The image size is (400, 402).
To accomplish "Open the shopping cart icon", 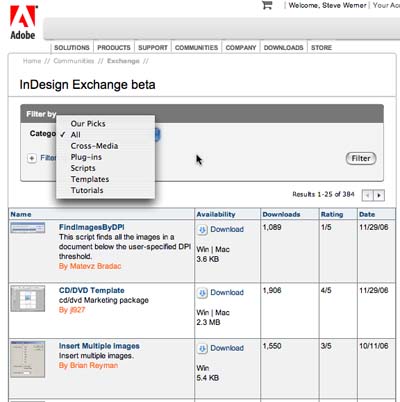I will pos(267,5).
